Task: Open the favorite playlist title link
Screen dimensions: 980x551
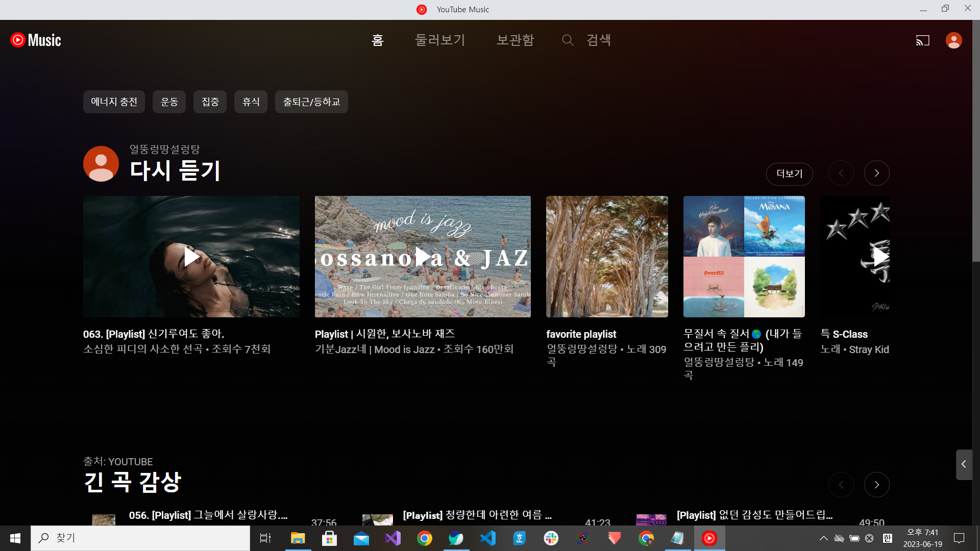Action: pos(581,334)
